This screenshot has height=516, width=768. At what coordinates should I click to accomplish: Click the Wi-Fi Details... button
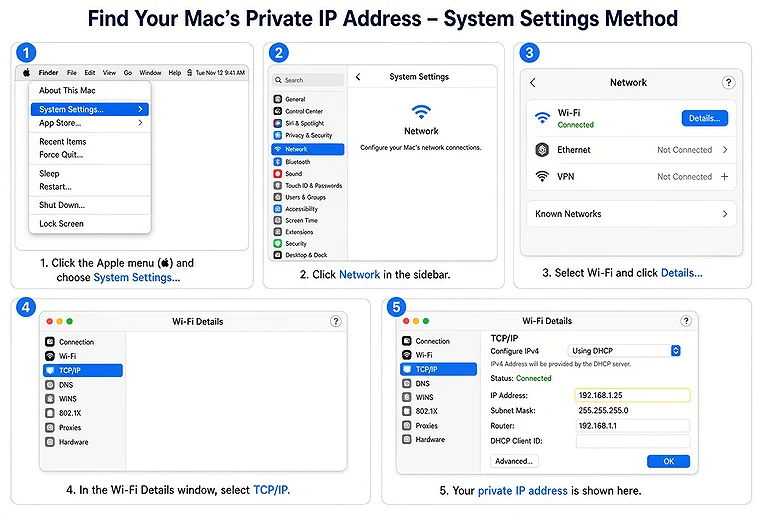coord(704,118)
